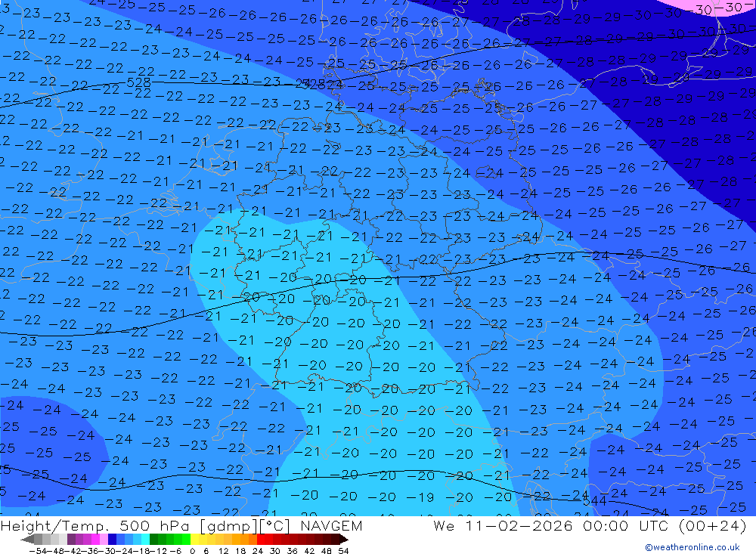Select the bright yellow legend color swatch
The image size is (756, 554).
(x=194, y=540)
